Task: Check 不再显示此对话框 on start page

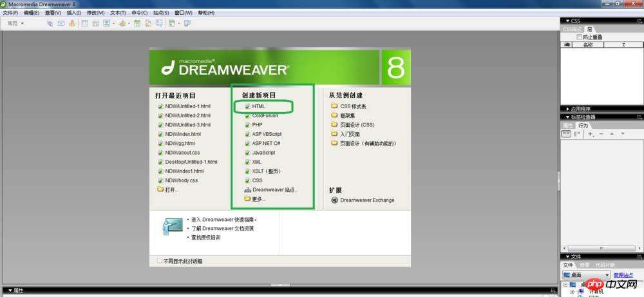Action: (x=160, y=261)
